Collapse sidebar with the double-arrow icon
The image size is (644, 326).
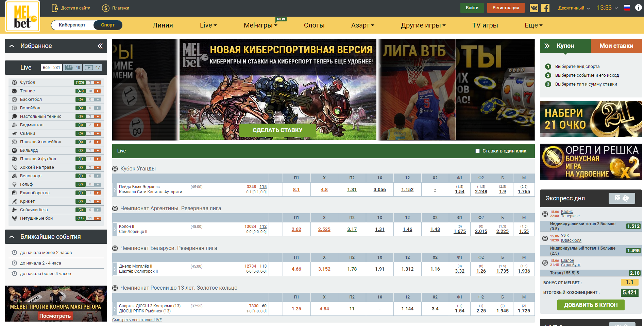tap(100, 46)
